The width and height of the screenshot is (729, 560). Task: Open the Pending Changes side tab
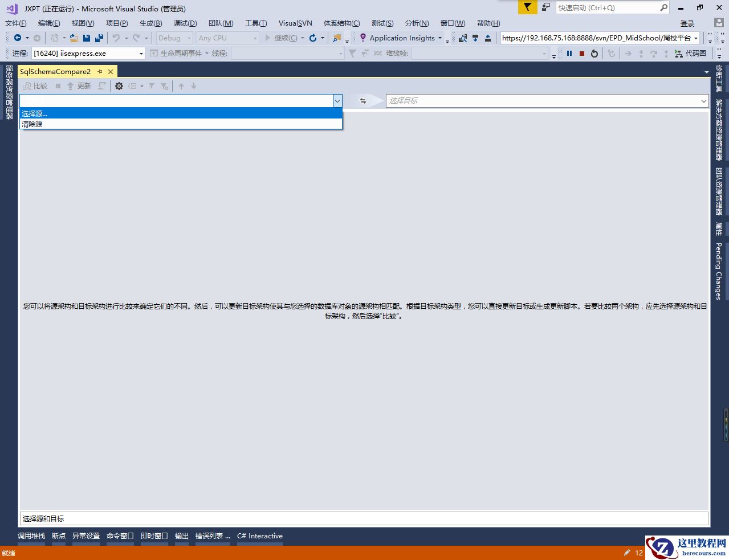coord(719,271)
